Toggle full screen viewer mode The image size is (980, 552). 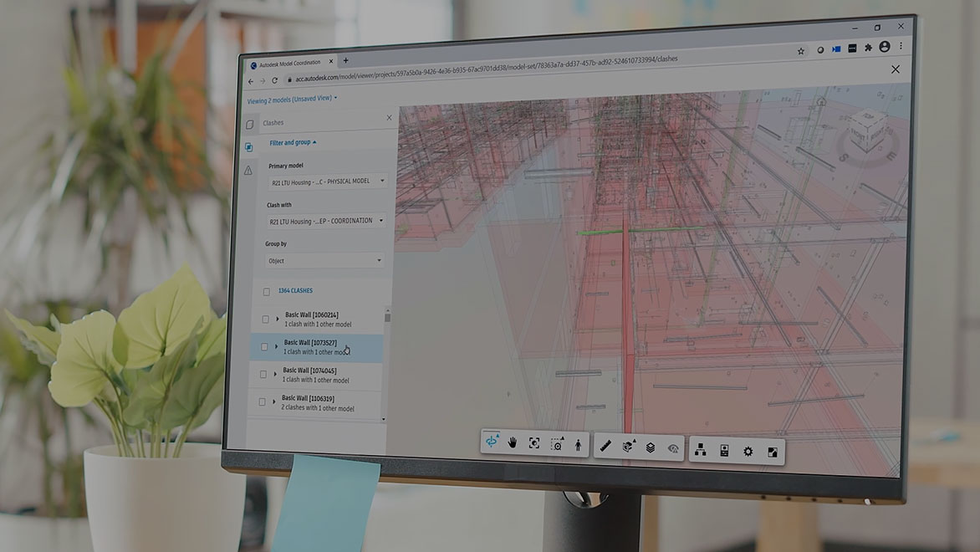coord(773,452)
